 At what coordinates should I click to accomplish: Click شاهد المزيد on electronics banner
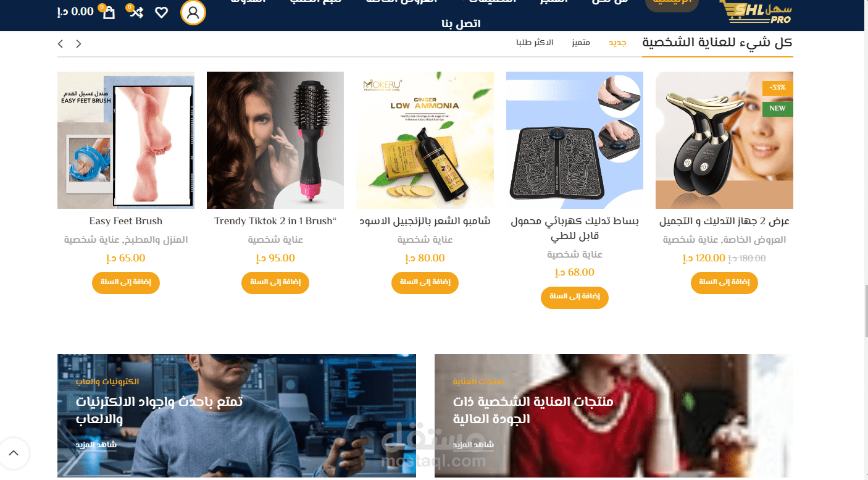click(x=96, y=445)
